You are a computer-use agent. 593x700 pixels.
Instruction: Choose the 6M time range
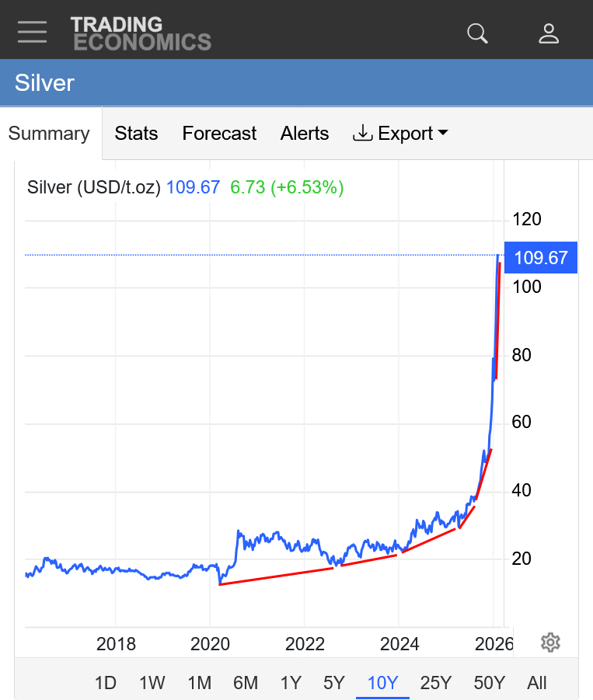click(x=245, y=683)
